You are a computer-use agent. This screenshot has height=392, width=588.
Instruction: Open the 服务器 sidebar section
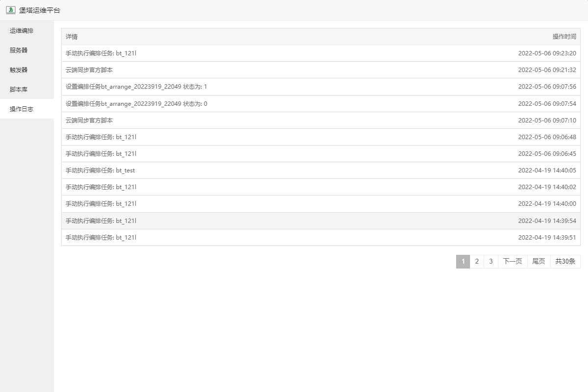coord(19,50)
